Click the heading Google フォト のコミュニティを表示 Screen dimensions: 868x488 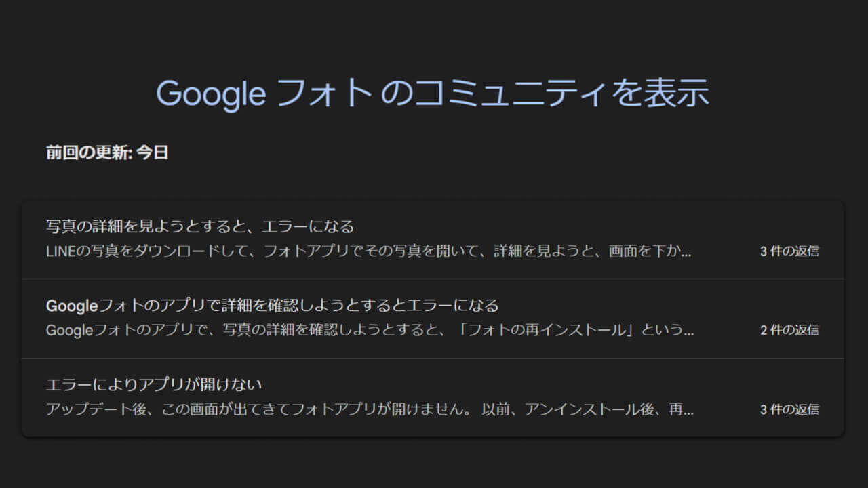[434, 95]
